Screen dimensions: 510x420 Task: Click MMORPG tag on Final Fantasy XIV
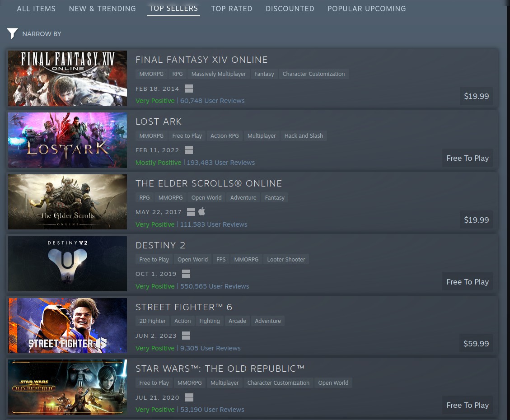coord(151,74)
